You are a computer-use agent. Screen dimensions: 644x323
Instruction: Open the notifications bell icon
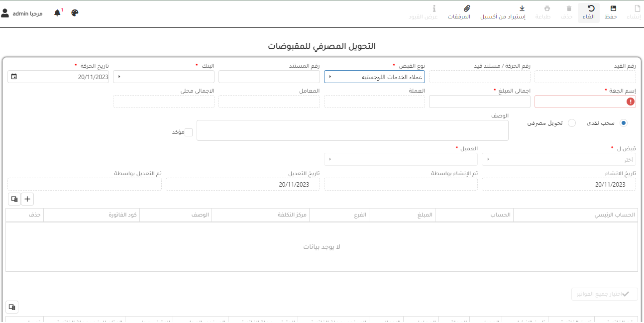pos(58,13)
